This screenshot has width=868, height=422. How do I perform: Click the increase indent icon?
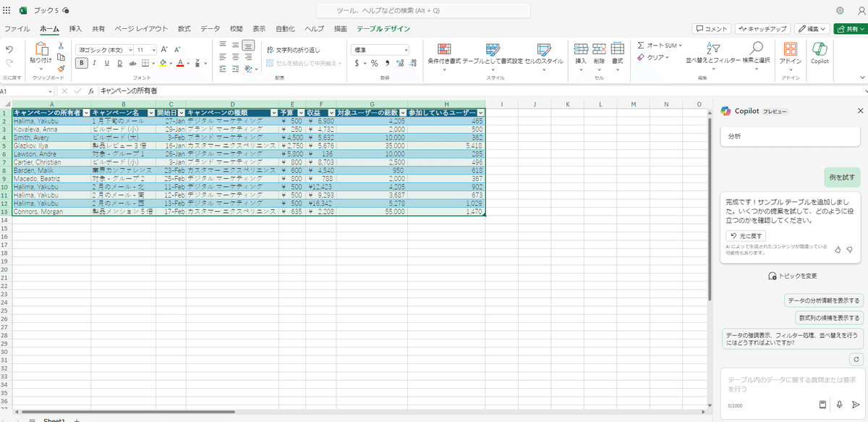[236, 69]
